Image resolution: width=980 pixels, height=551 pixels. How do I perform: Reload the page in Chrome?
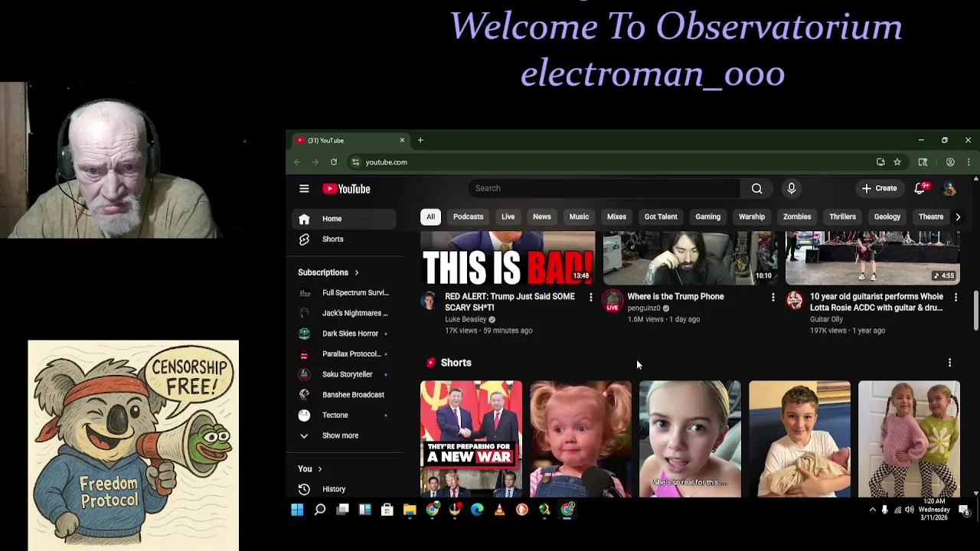(x=334, y=162)
